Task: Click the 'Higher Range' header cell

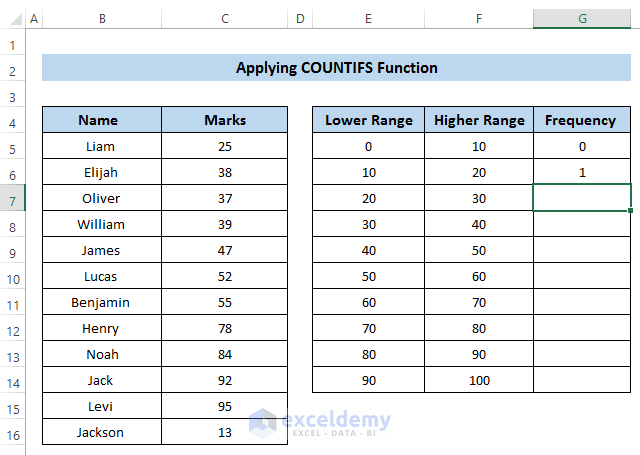Action: coord(479,120)
